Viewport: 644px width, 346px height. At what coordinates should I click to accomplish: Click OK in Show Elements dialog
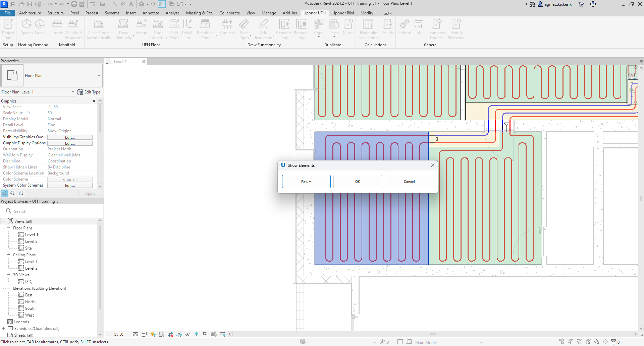[358, 182]
